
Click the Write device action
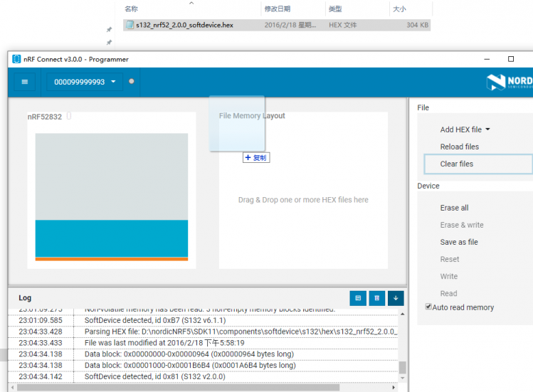[449, 276]
